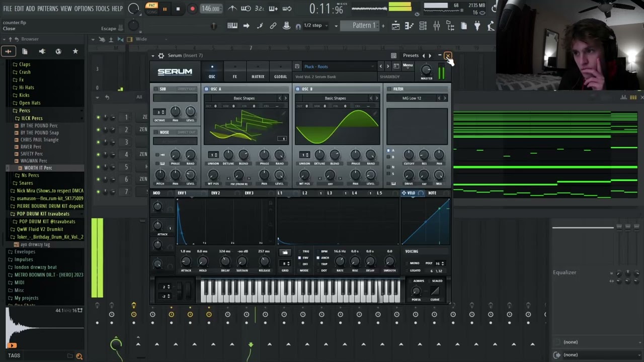
Task: Enable the NOISE oscillator checkbox
Action: click(x=156, y=132)
